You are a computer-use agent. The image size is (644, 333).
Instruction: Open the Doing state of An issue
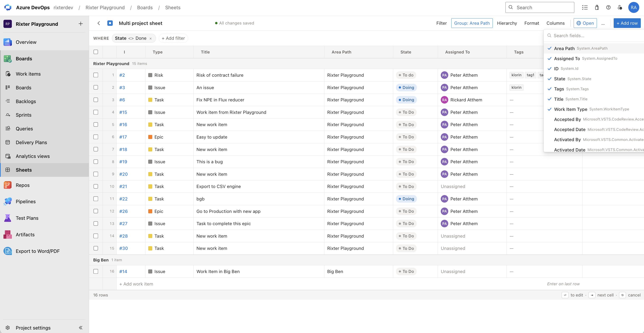[x=407, y=87]
